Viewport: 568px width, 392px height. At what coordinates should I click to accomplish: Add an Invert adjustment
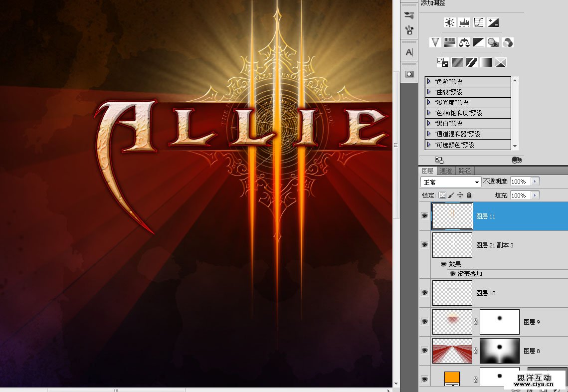coord(443,62)
